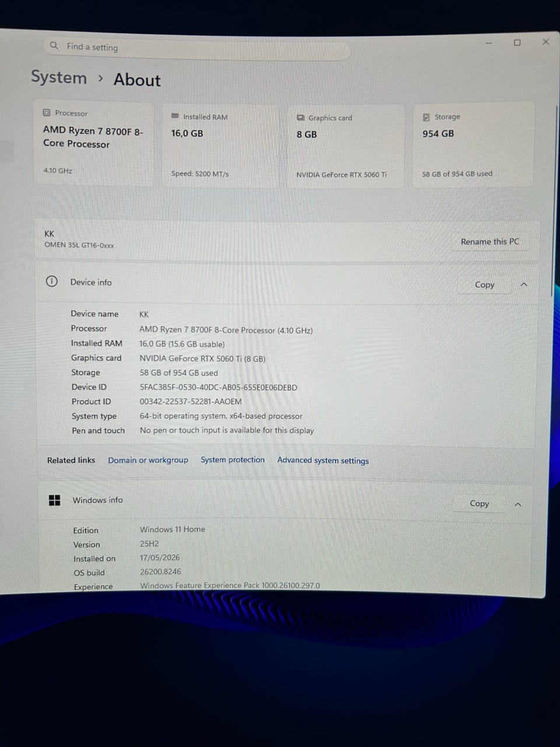Click the Device info circle icon
The width and height of the screenshot is (560, 747).
point(52,281)
